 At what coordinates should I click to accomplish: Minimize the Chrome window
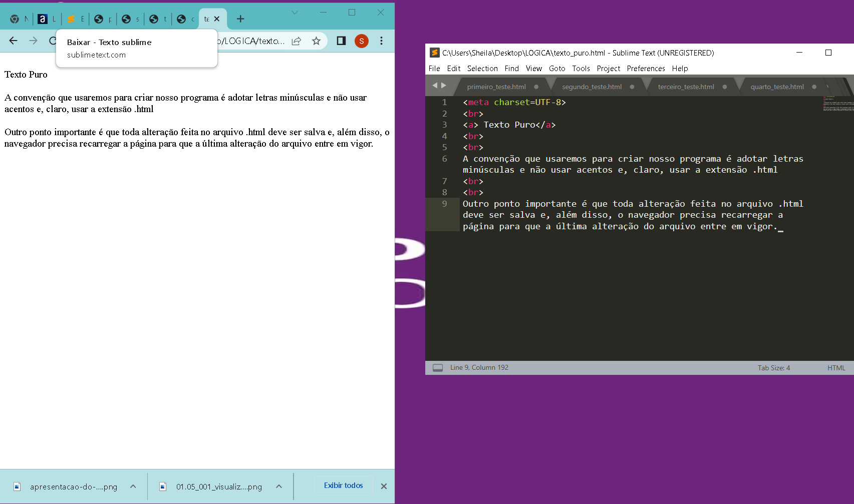click(x=323, y=13)
